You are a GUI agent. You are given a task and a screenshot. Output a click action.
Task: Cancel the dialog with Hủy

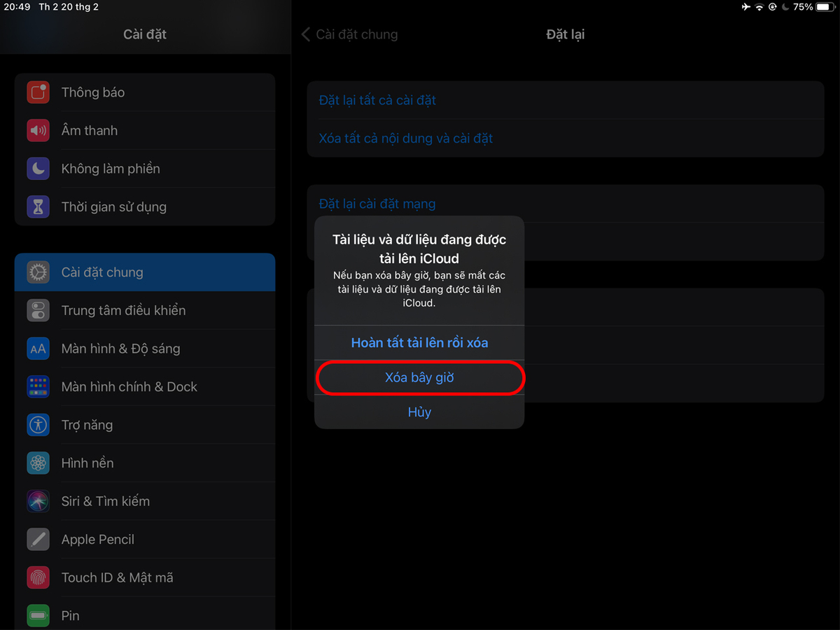click(419, 412)
